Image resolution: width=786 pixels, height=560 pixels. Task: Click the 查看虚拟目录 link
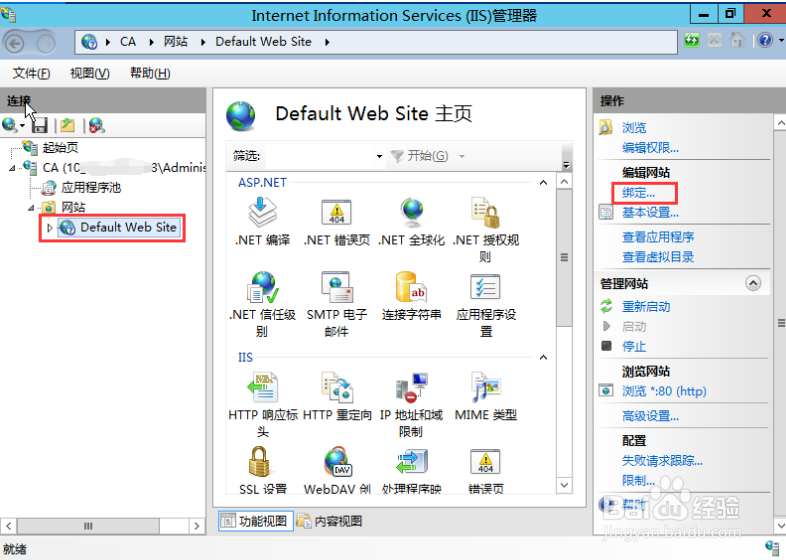point(658,257)
